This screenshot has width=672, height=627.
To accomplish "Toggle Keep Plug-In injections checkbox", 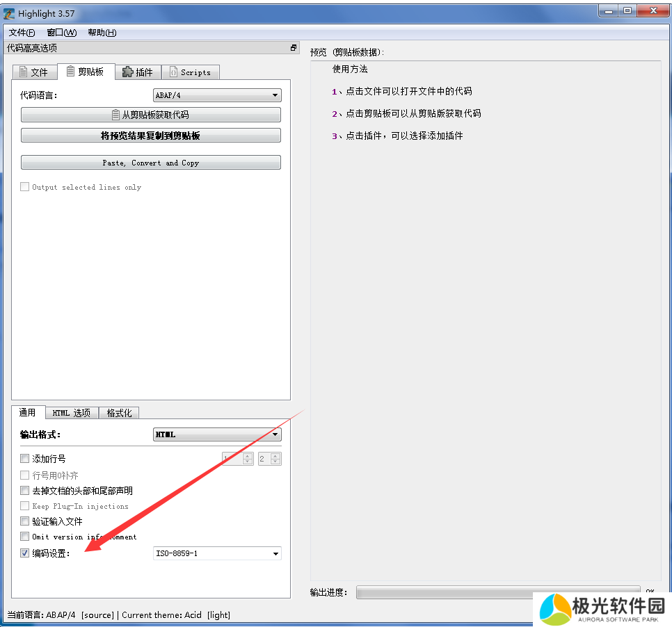I will click(25, 506).
